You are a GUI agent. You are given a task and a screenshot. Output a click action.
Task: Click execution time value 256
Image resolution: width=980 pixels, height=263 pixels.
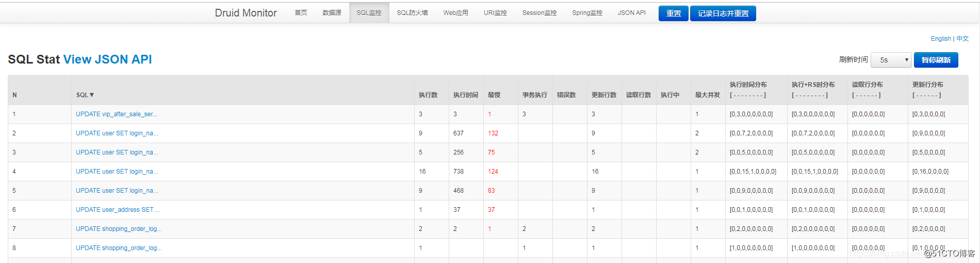tap(458, 152)
